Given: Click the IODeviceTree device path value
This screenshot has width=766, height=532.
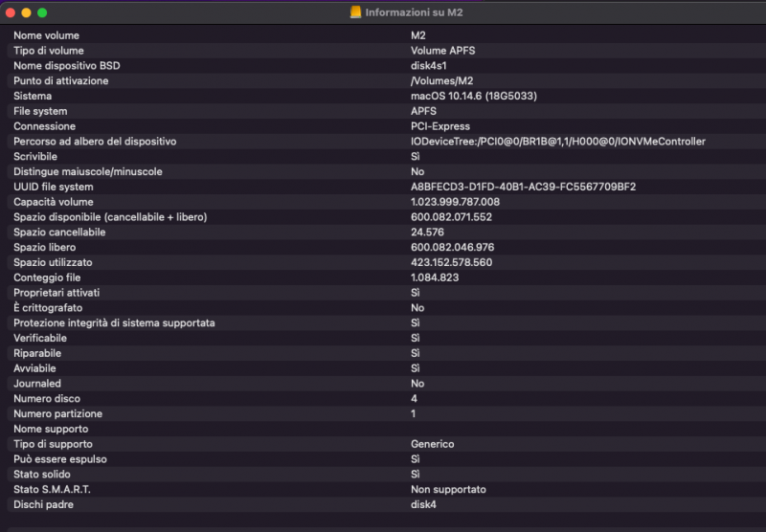Looking at the screenshot, I should tap(557, 142).
